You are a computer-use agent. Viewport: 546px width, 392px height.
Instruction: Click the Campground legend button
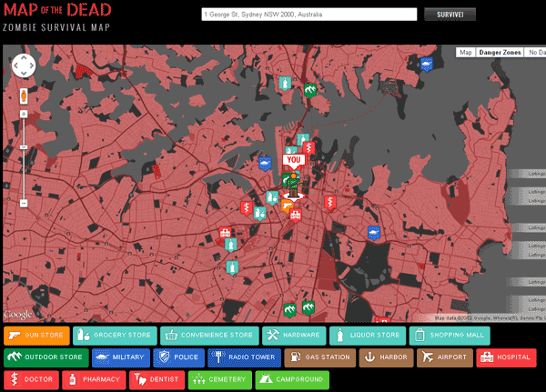point(292,380)
